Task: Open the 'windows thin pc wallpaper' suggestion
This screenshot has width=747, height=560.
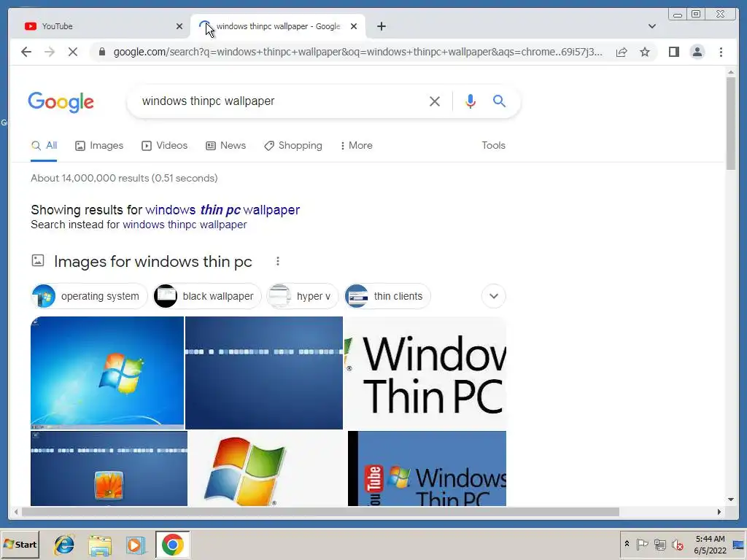Action: 222,210
